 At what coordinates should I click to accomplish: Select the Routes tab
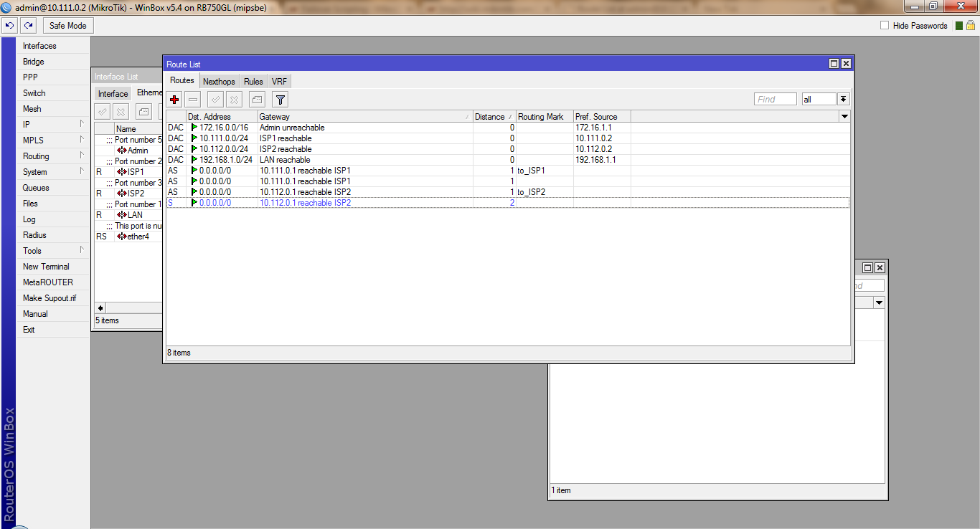click(182, 81)
